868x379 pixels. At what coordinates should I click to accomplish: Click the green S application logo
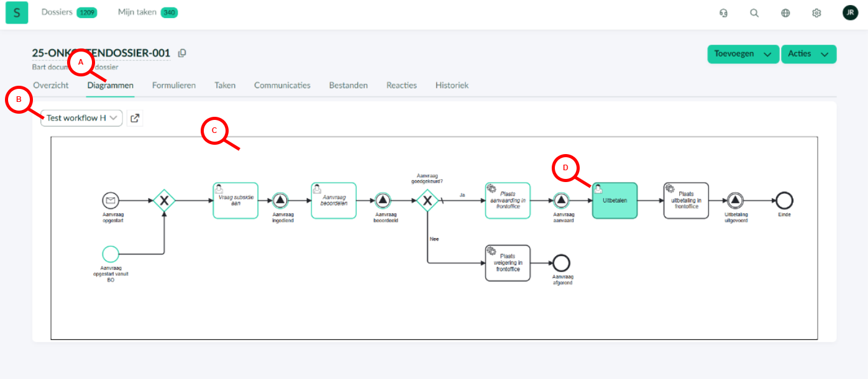pyautogui.click(x=17, y=13)
